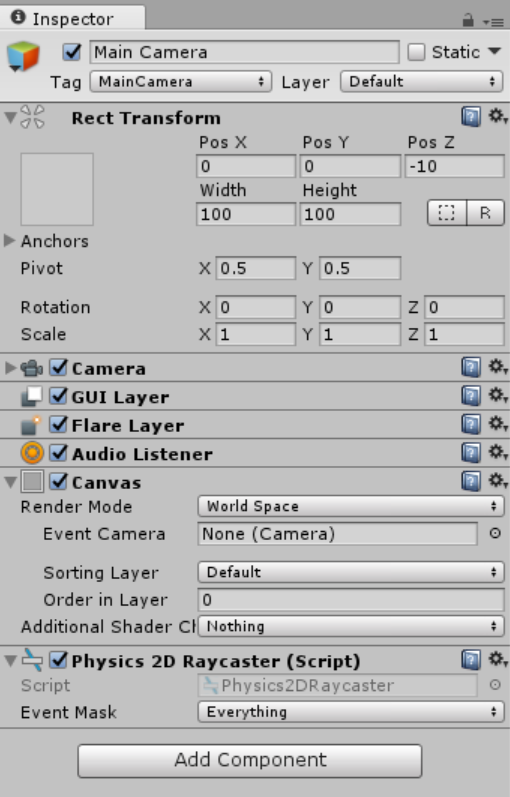Screen dimensions: 510x797
Task: Open the Sorting Layer dropdown
Action: (351, 572)
